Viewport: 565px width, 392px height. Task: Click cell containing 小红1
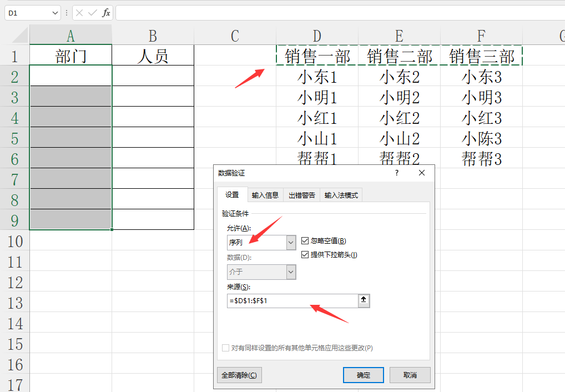pos(317,118)
